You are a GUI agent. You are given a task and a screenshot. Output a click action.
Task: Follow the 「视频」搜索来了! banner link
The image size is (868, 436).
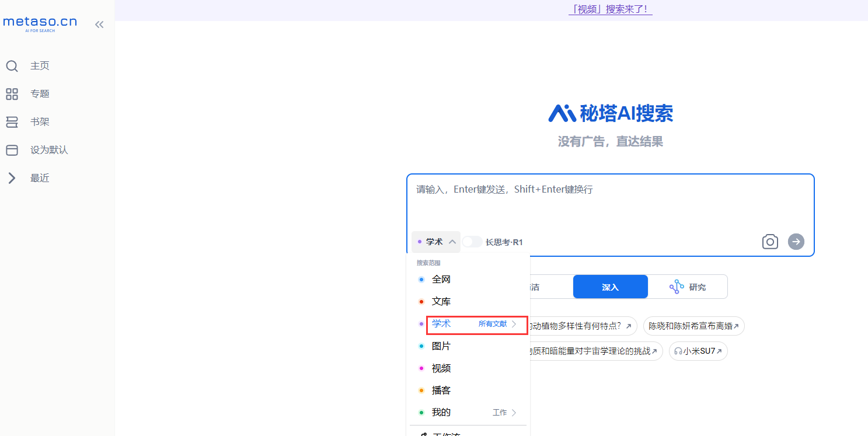tap(610, 9)
